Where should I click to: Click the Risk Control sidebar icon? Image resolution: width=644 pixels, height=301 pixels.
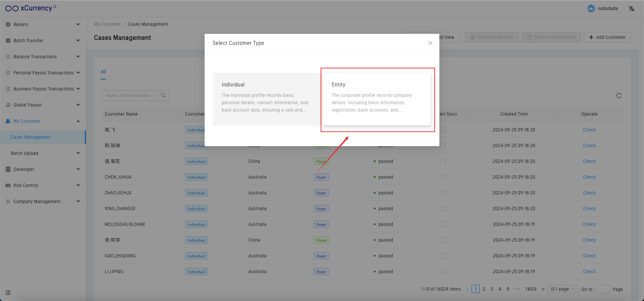point(8,185)
